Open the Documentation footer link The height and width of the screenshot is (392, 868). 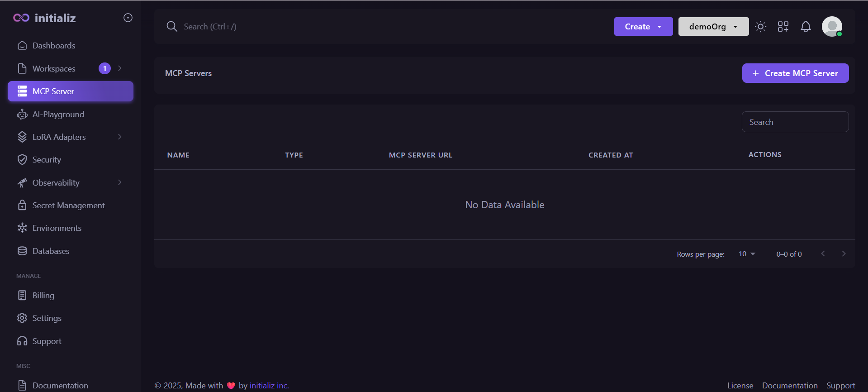coord(790,385)
